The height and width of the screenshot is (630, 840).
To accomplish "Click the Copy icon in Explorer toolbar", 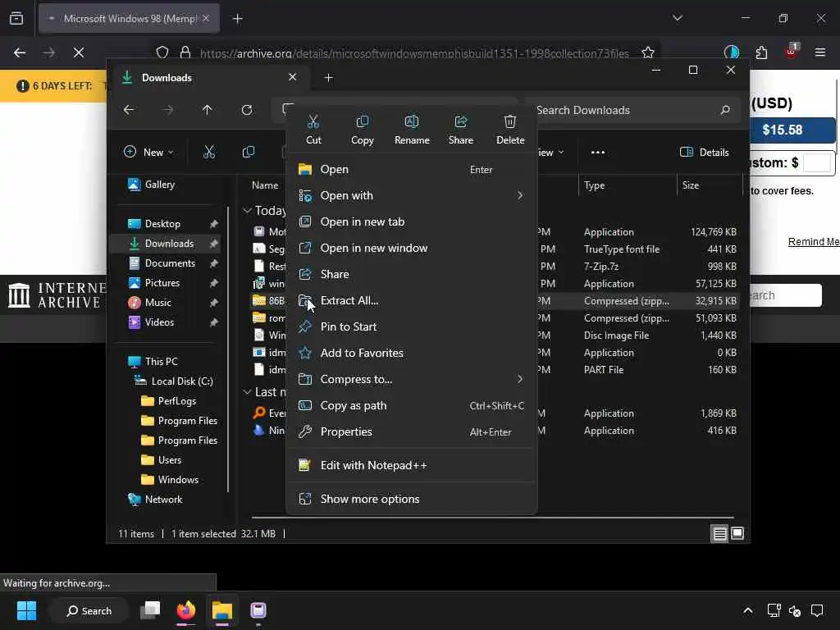I will [248, 152].
